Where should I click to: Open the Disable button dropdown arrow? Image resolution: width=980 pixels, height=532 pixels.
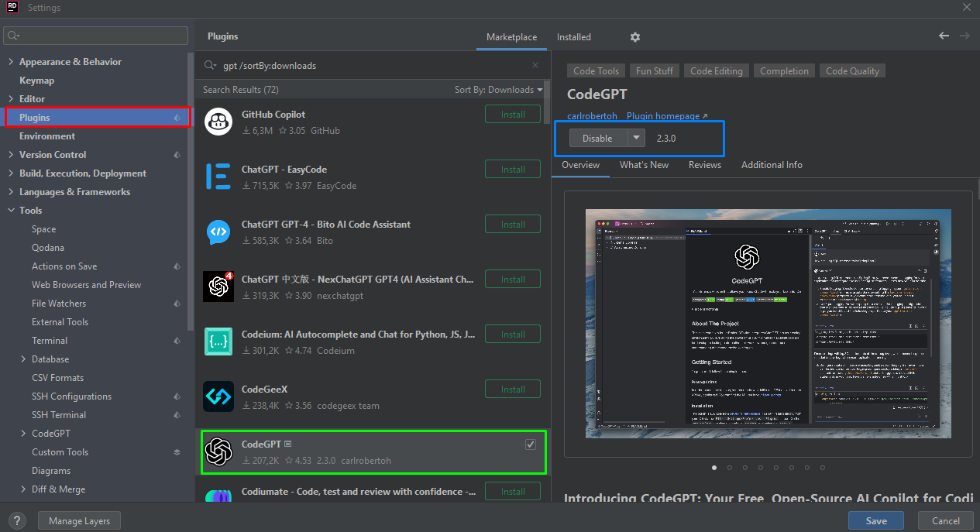click(x=636, y=138)
